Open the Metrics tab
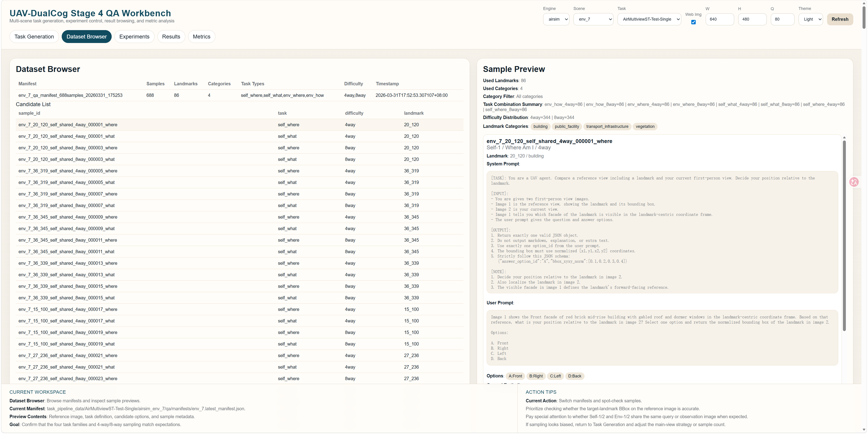 (x=201, y=36)
